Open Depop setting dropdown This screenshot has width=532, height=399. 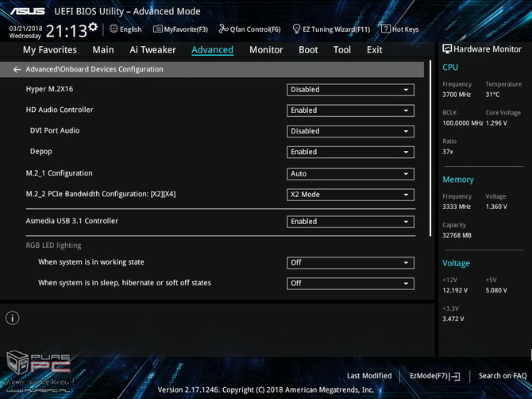pyautogui.click(x=350, y=152)
